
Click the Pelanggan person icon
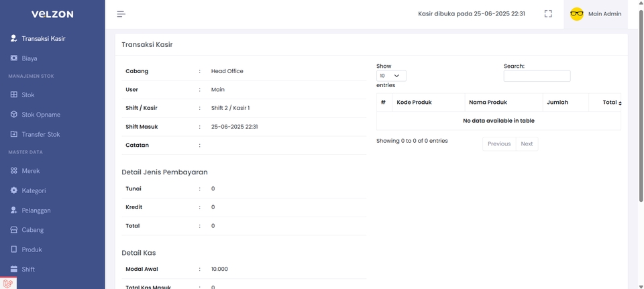(x=14, y=210)
